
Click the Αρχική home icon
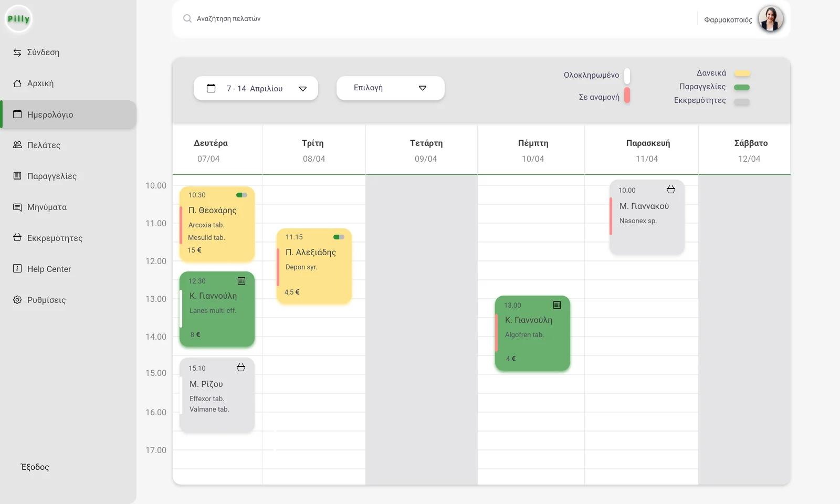17,83
